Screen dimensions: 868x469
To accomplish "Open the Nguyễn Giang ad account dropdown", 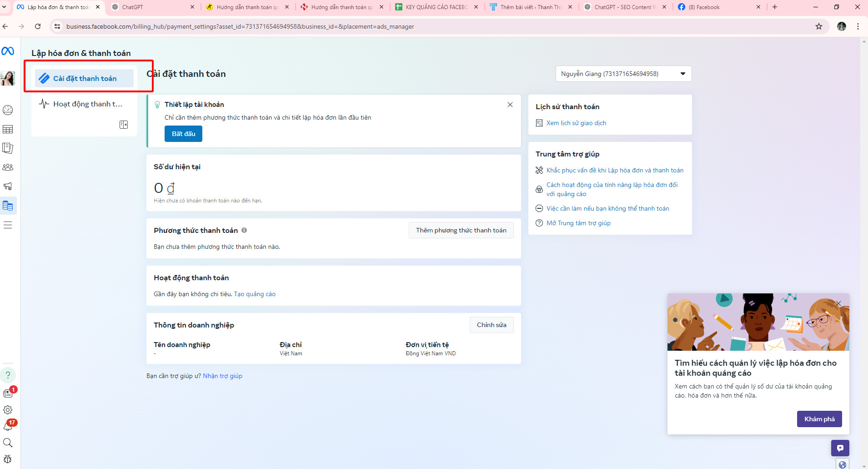I will (623, 74).
